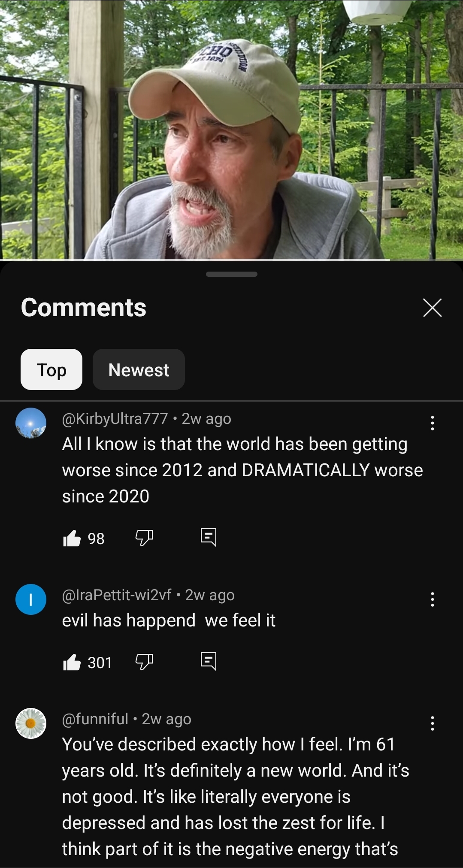Open funniful daisy profile avatar
463x868 pixels.
31,723
